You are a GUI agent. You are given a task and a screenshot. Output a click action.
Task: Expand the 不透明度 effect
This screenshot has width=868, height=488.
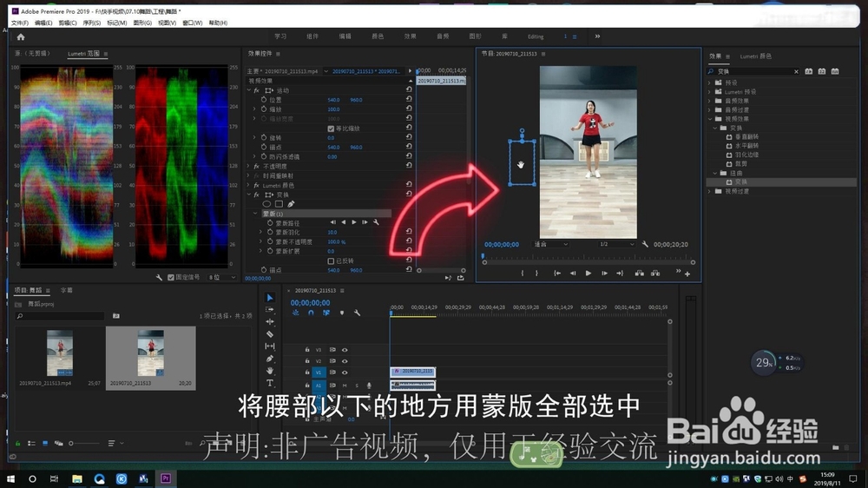click(249, 166)
